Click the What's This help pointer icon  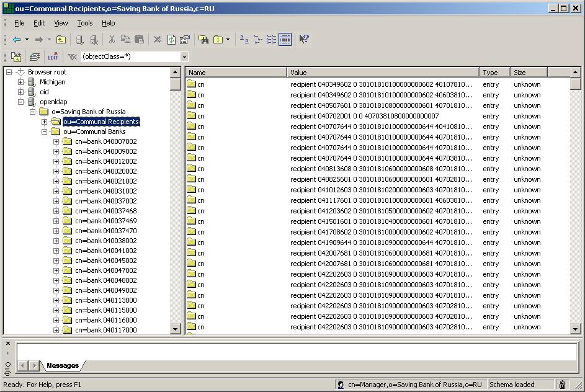(304, 39)
